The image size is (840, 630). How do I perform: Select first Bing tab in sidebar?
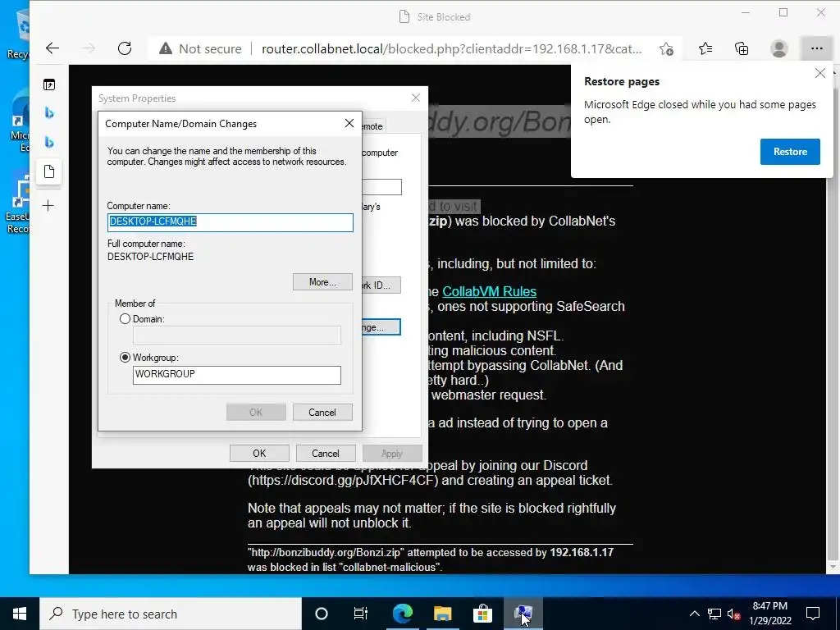(48, 113)
